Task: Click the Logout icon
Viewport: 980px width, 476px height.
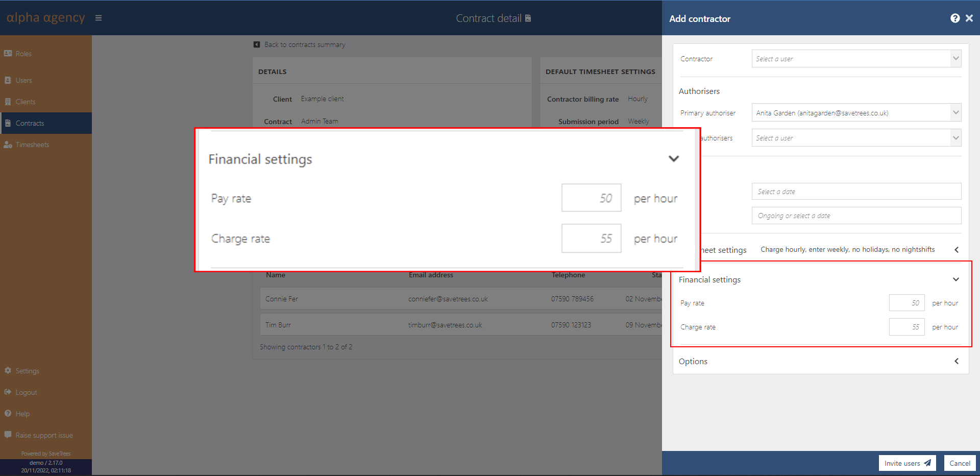Action: tap(8, 392)
